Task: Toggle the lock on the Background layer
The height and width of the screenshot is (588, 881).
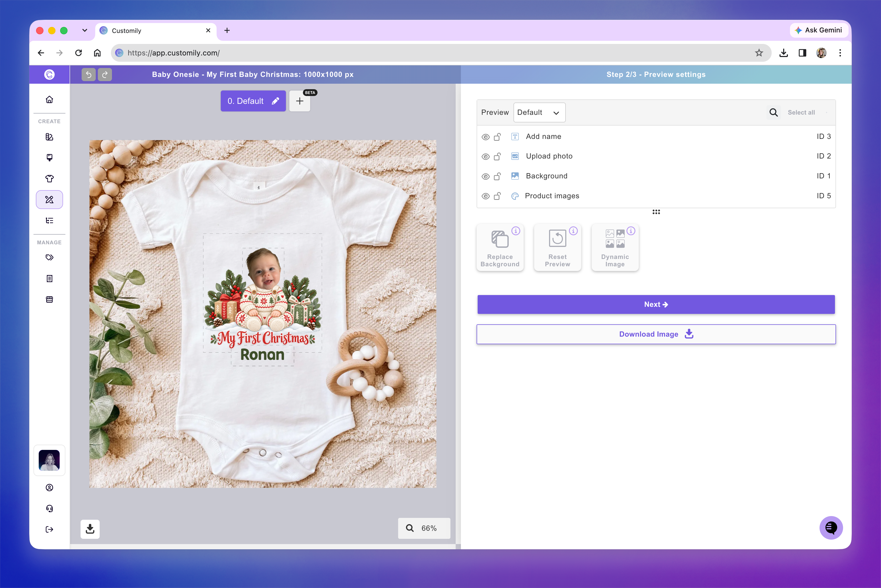Action: pyautogui.click(x=497, y=176)
